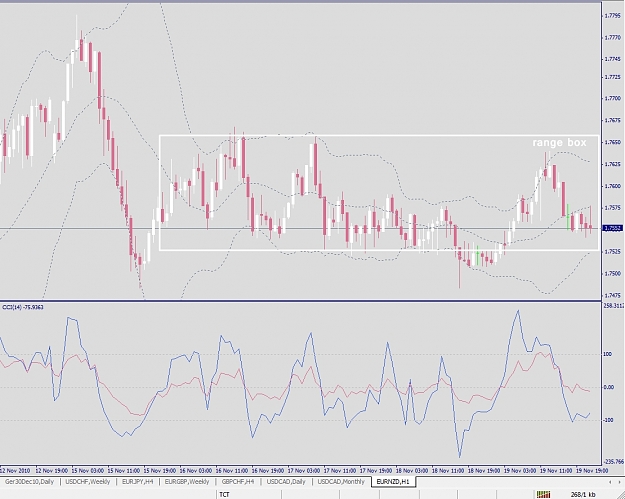Click the 1.7650 price scale label
The image size is (625, 499).
613,142
